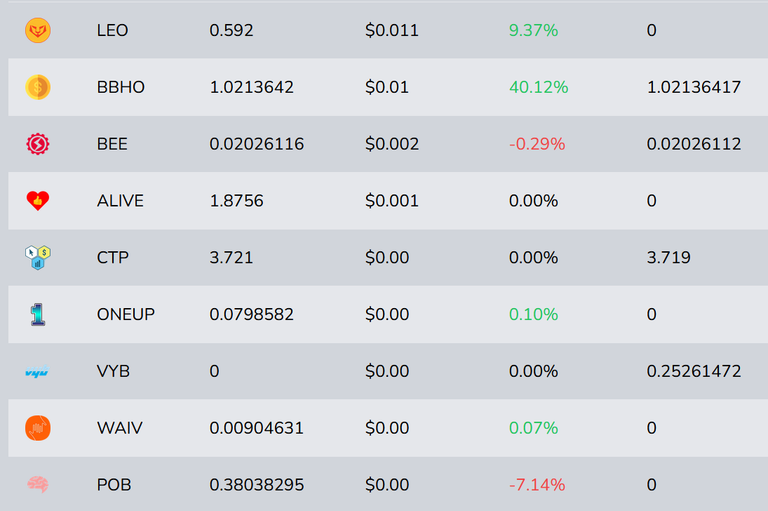The width and height of the screenshot is (768, 511).
Task: Click the BEE red gear icon
Action: point(38,144)
